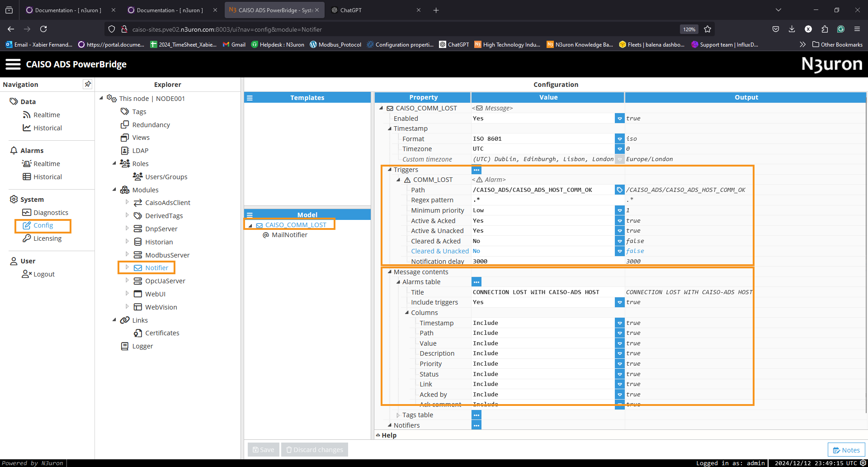Open Realtime data view
This screenshot has height=467, width=868.
click(x=41, y=115)
